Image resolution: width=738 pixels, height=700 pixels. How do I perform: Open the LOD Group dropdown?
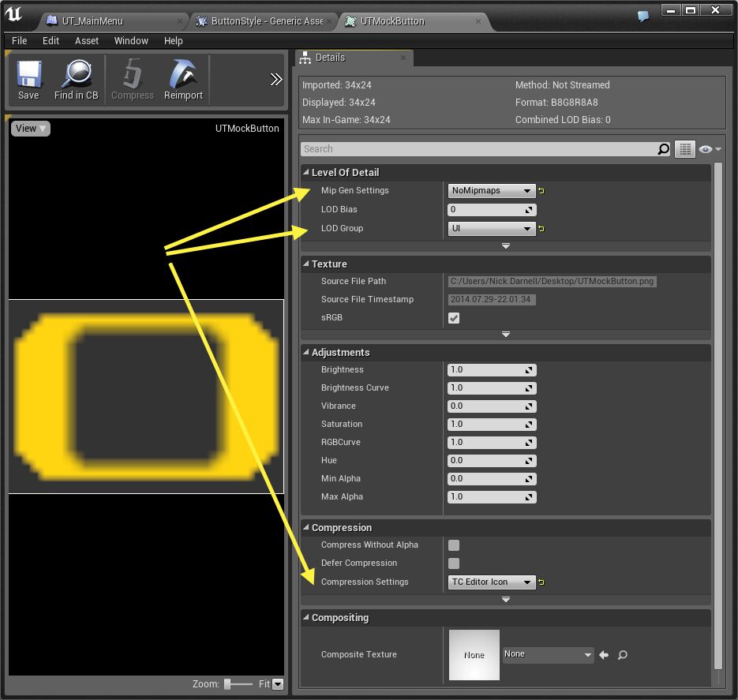[491, 229]
